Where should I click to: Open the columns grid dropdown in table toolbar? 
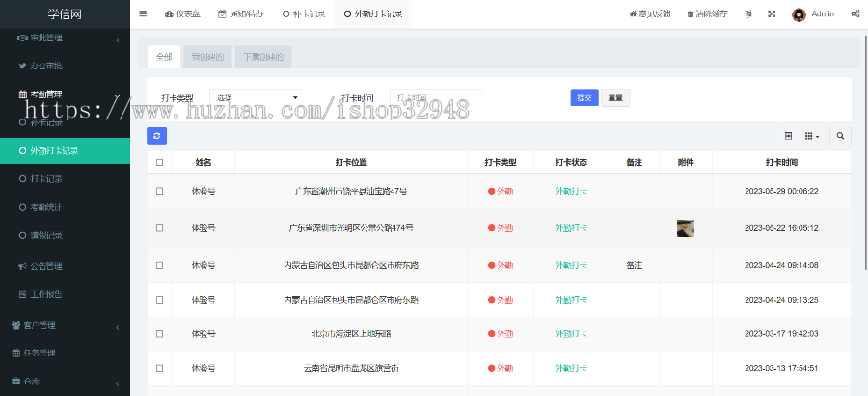pos(812,136)
